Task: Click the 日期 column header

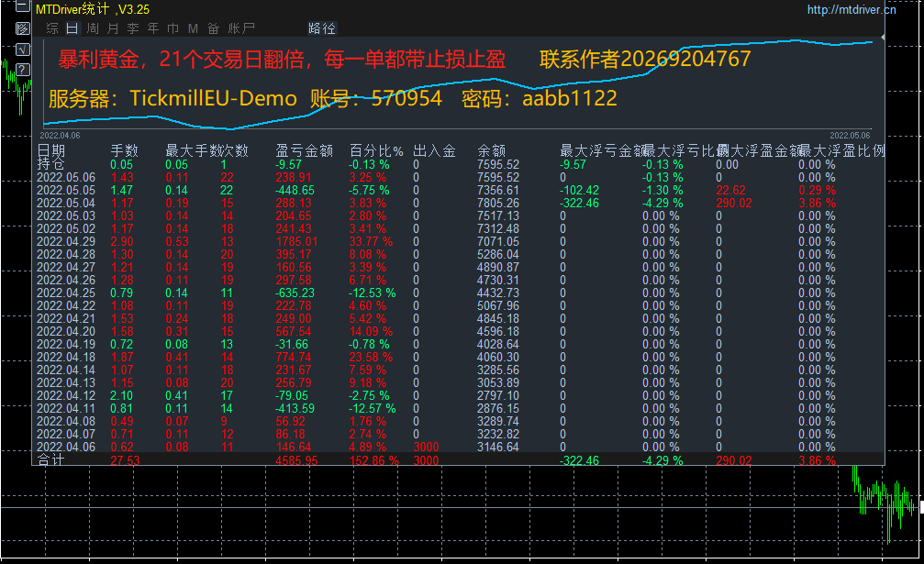Action: pos(51,150)
